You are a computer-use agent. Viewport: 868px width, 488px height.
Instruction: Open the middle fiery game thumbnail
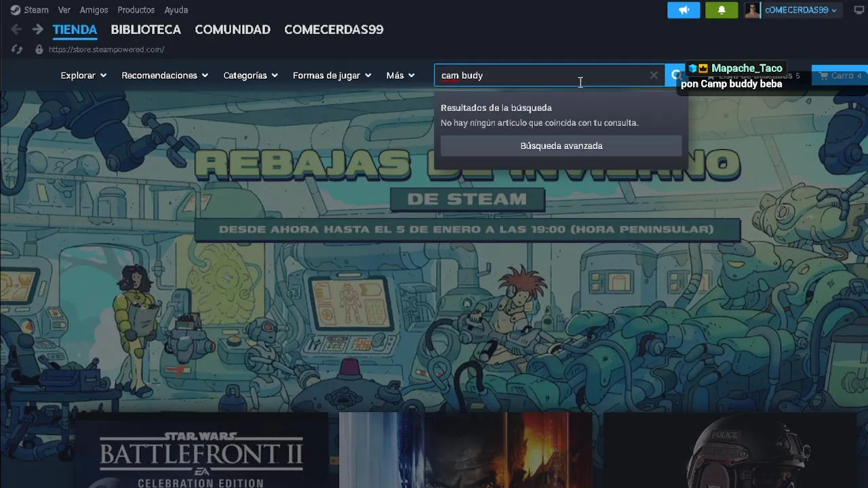465,450
